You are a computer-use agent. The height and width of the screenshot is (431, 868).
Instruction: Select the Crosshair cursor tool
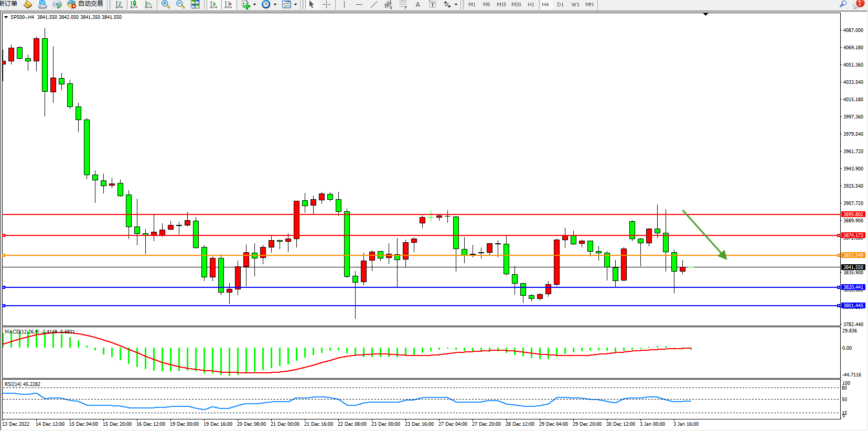(326, 5)
